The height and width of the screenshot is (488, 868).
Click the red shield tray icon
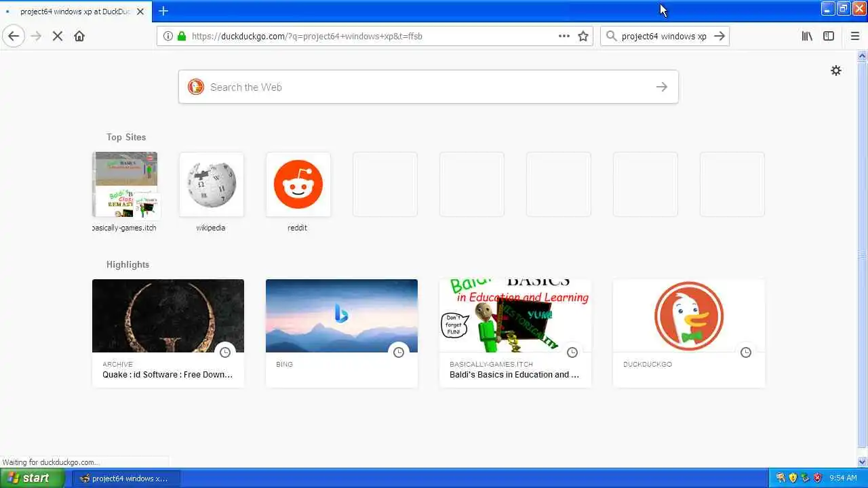pos(817,478)
